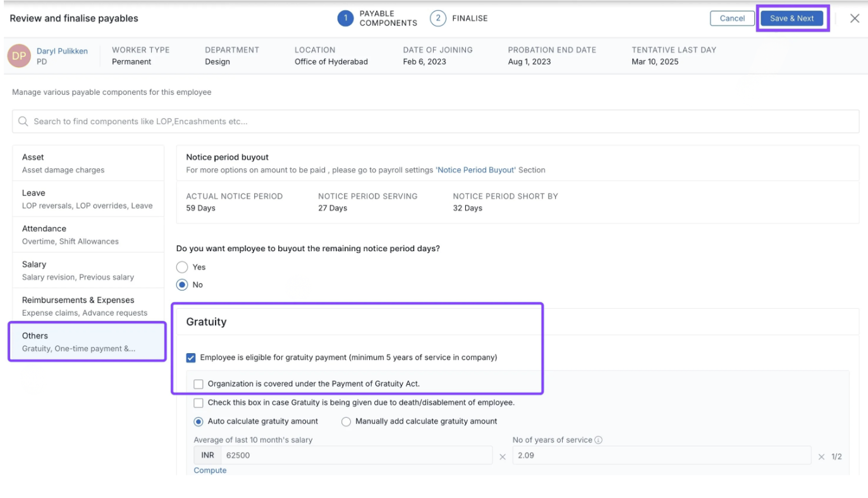
Task: Open the Attendance components section
Action: click(88, 234)
